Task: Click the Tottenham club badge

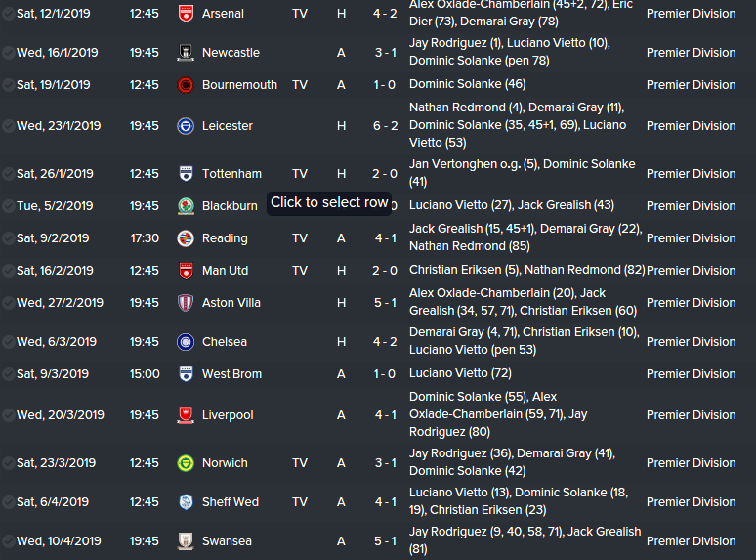Action: [x=186, y=174]
